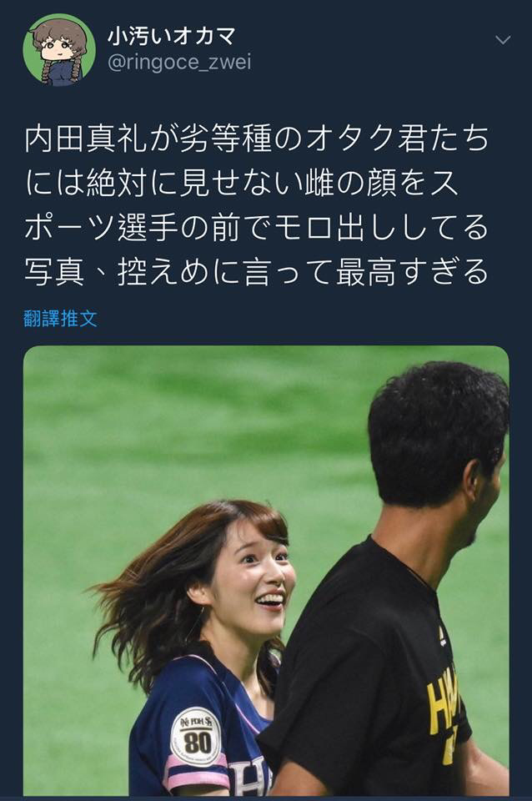Tap the number 80 sleeve patch in photo
Image resolution: width=532 pixels, height=801 pixels.
(196, 736)
